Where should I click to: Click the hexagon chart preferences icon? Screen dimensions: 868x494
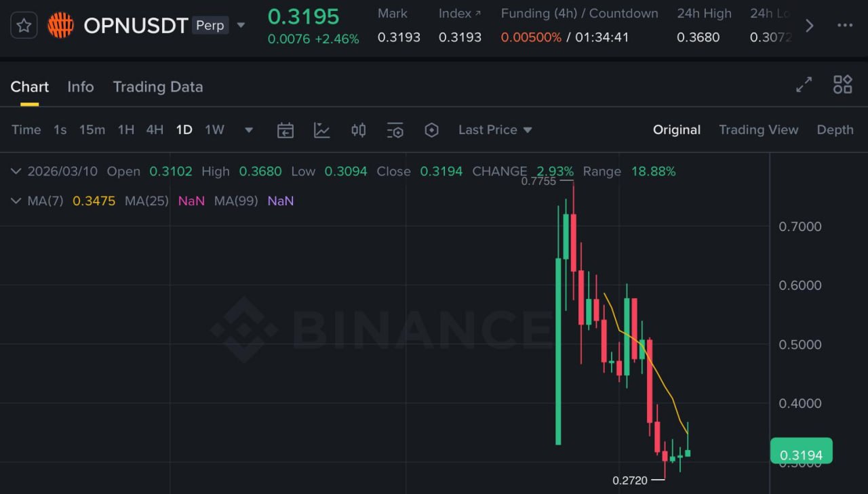pos(431,130)
